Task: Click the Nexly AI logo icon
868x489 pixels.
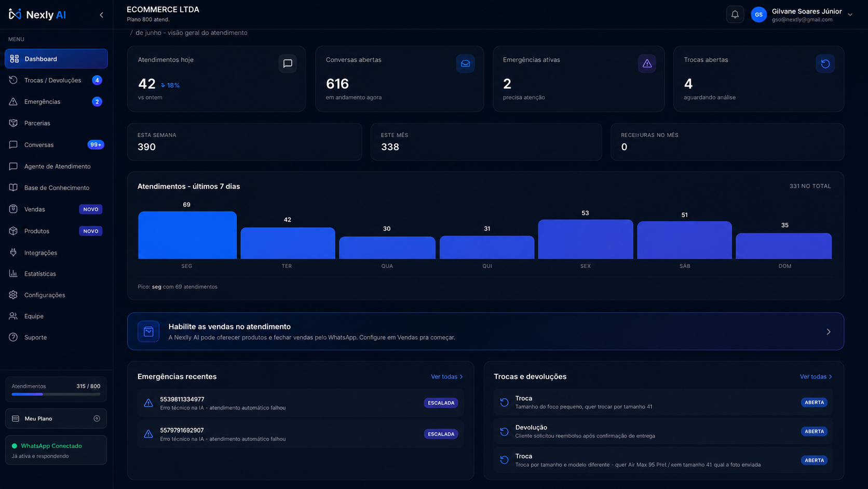Action: (15, 14)
